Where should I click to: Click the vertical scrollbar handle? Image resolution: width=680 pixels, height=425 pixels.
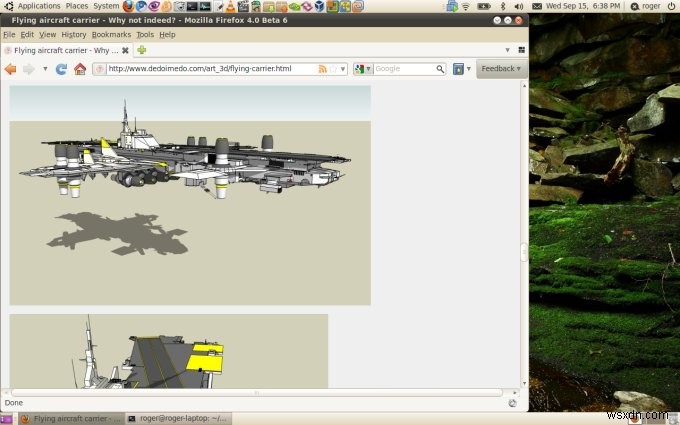pyautogui.click(x=522, y=252)
